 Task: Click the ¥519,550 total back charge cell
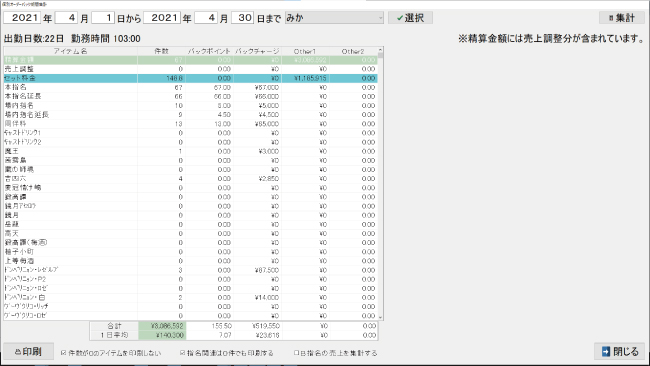click(257, 326)
